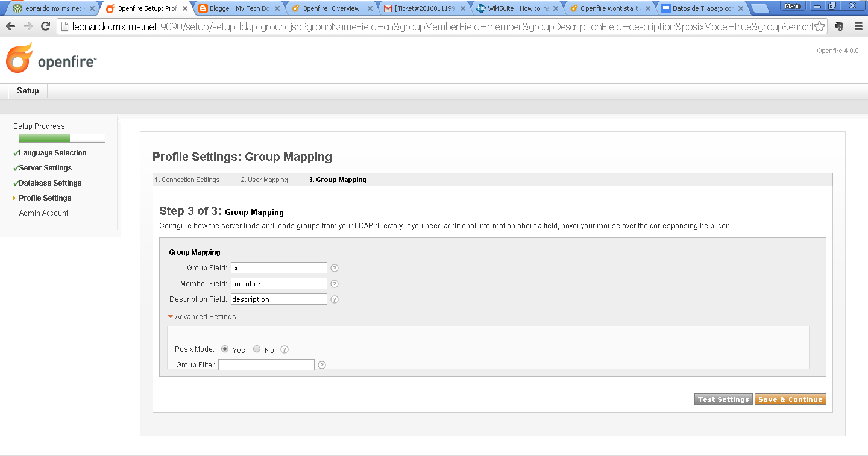The width and height of the screenshot is (868, 456).
Task: Click the extension icon beside the Chrome menu
Action: point(839,27)
